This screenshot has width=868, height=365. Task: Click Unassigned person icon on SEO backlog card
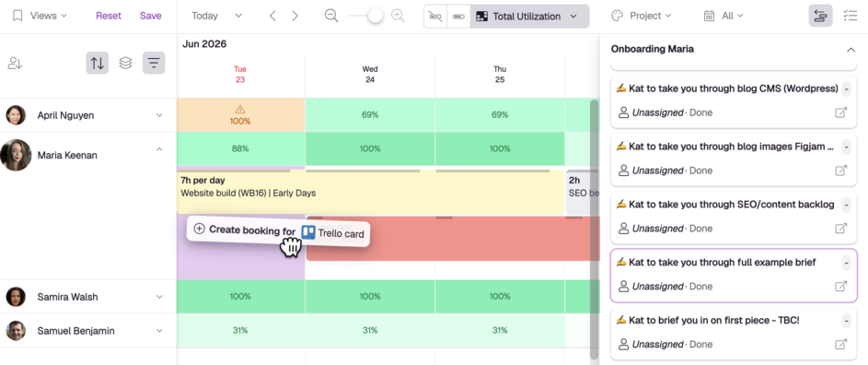(623, 228)
